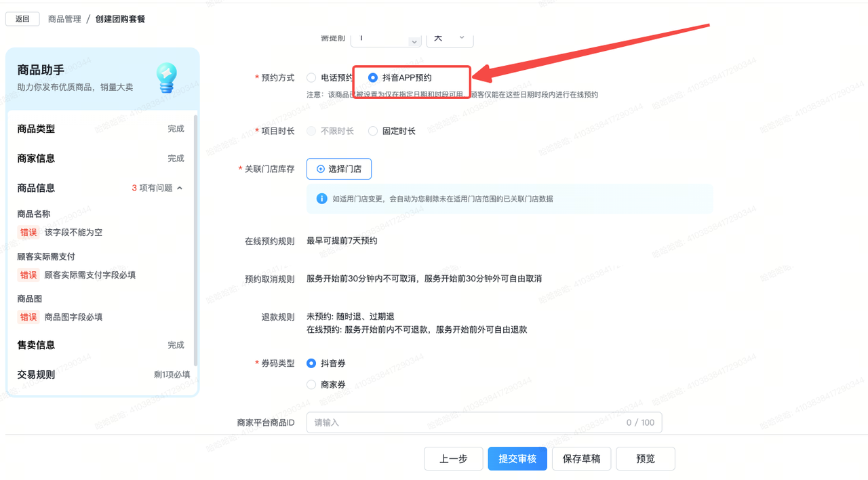Viewport: 868px width, 480px height.
Task: Open the 天 unit dropdown
Action: (x=450, y=38)
